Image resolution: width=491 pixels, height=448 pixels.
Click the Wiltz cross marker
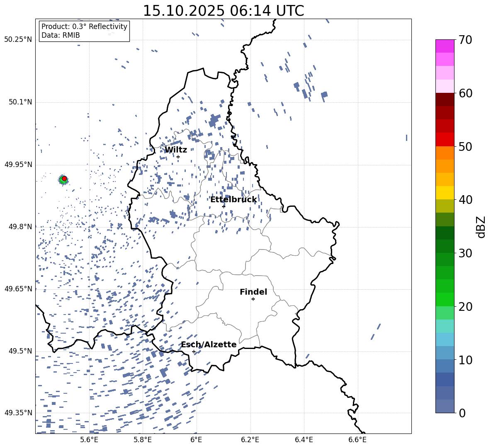[x=178, y=157]
